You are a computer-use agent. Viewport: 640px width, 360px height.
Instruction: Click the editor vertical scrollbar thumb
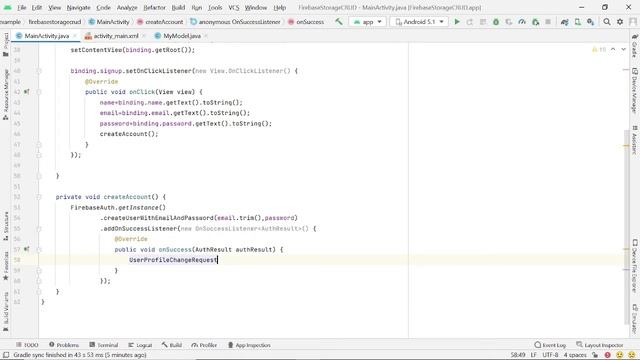pos(626,227)
